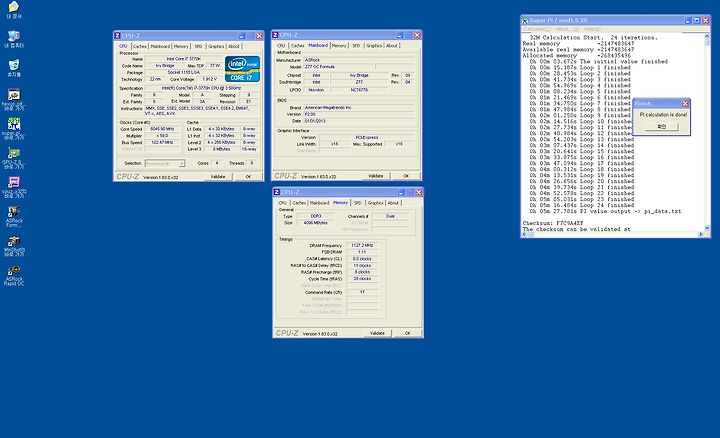Select About tab in the Memory-tab CPU-Z window
720x438 pixels.
393,203
